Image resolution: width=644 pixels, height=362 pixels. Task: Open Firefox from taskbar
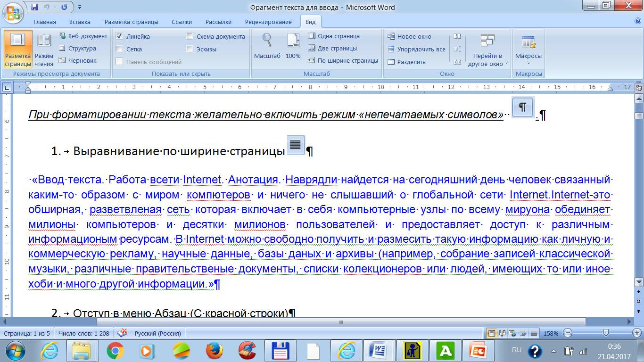(215, 351)
